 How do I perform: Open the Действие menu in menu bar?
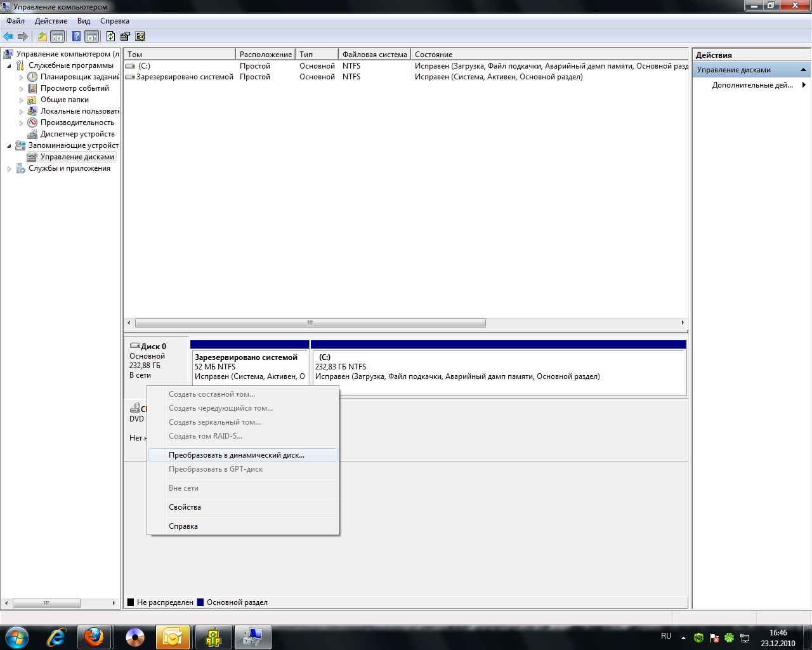[51, 21]
